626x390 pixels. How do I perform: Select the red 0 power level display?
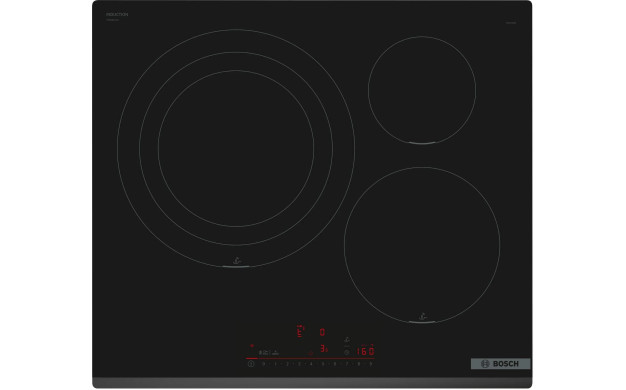pos(322,332)
